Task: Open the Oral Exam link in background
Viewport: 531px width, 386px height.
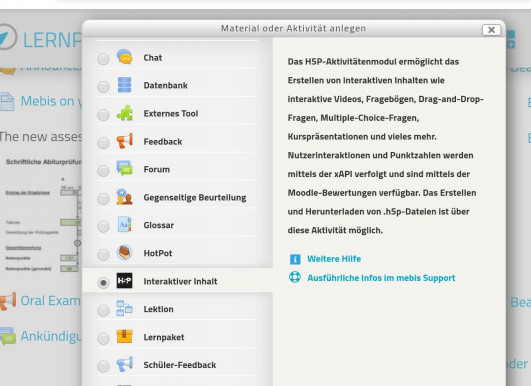Action: pyautogui.click(x=50, y=301)
